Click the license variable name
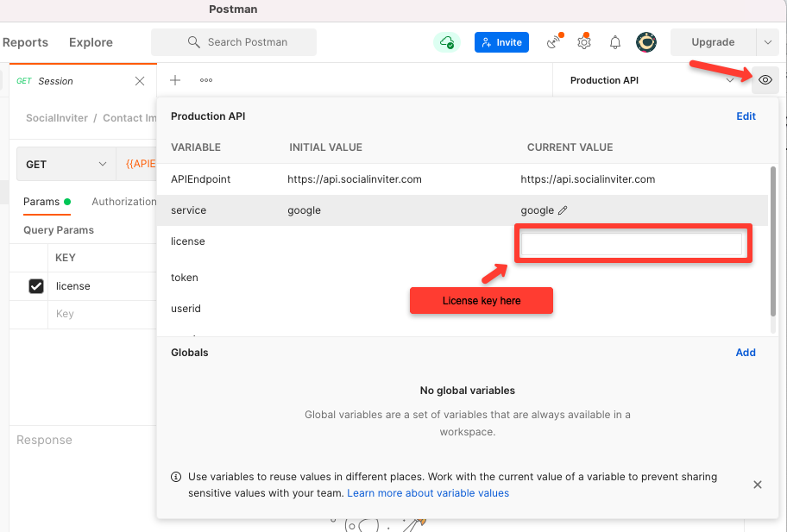 pos(188,241)
